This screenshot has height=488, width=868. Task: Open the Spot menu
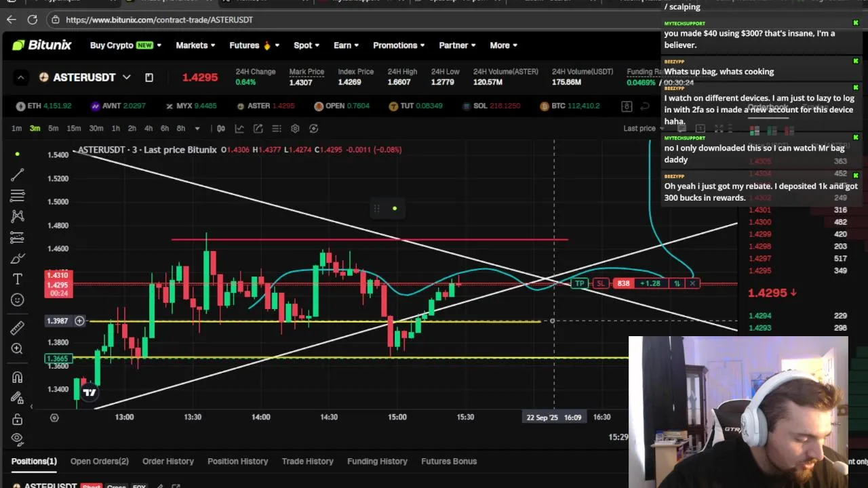[x=307, y=45]
